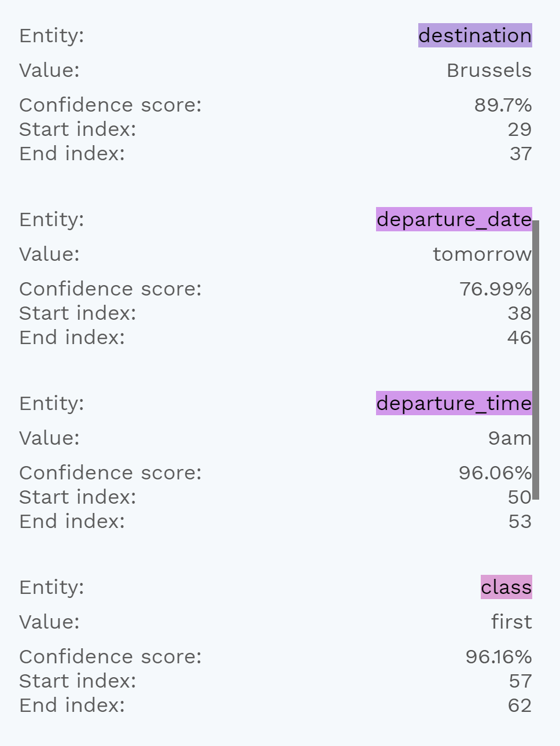Click the 96.06% confidence score

click(495, 473)
